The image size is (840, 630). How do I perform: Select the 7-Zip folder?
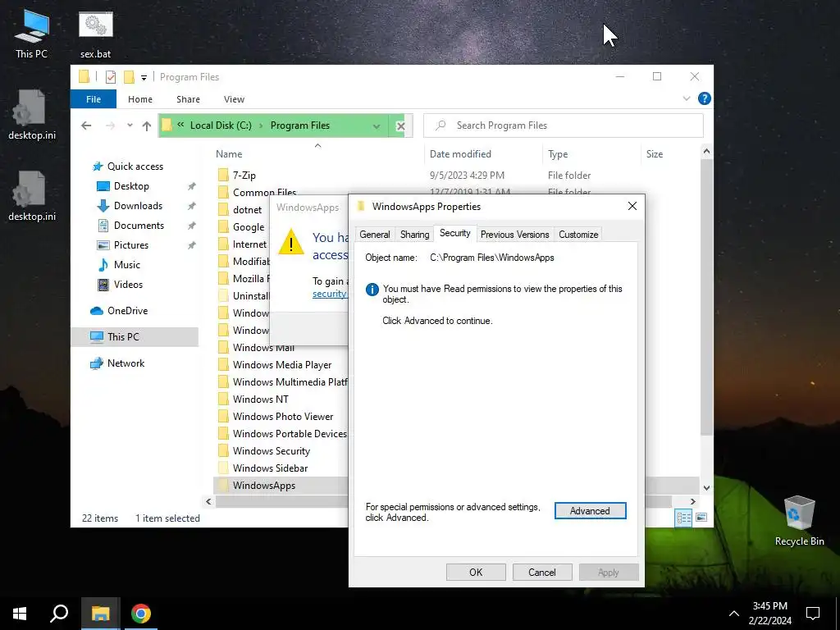coord(244,176)
